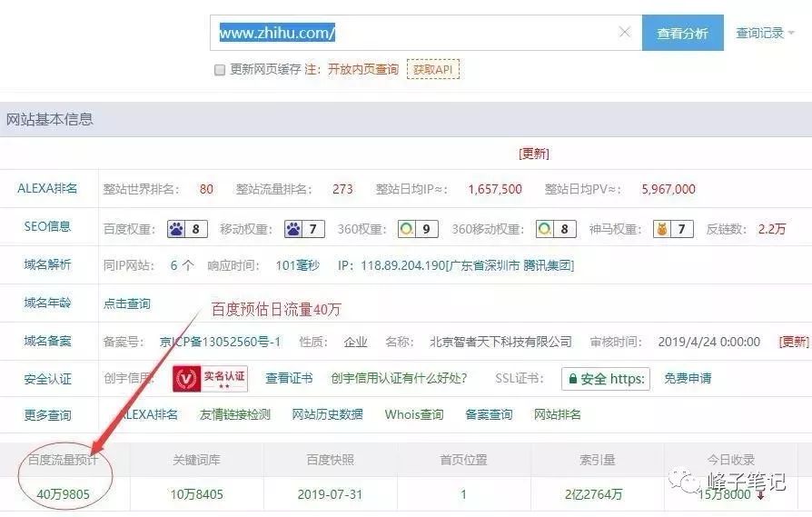The image size is (812, 517).
Task: Open the 备案查询 link
Action: pyautogui.click(x=489, y=415)
